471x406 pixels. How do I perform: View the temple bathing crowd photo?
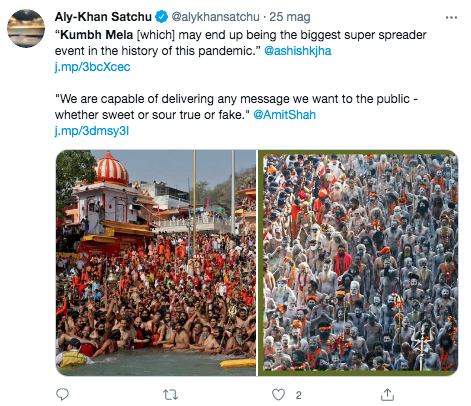coord(156,263)
